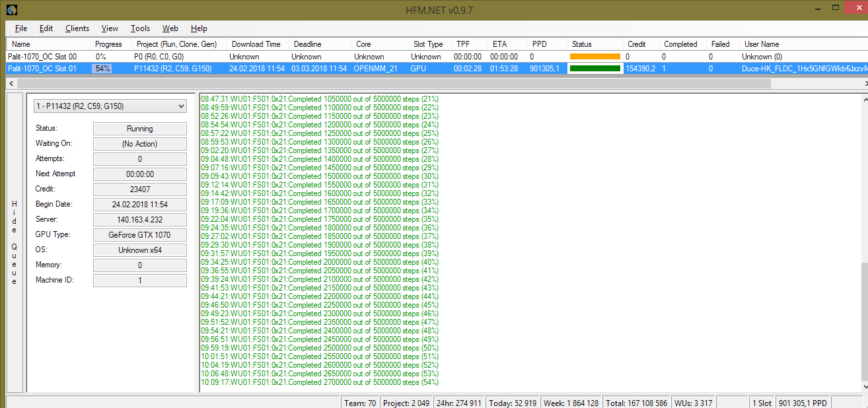Click the Today: 52 919 status bar entry
Image resolution: width=868 pixels, height=408 pixels.
(513, 403)
